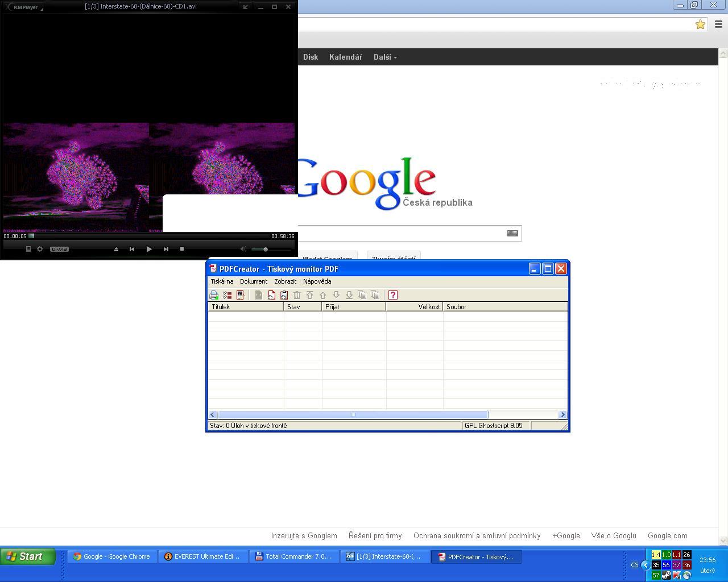Screen dimensions: 728x582
Task: Click the move-to-top arrow icon in PDFCreator
Action: pos(310,295)
